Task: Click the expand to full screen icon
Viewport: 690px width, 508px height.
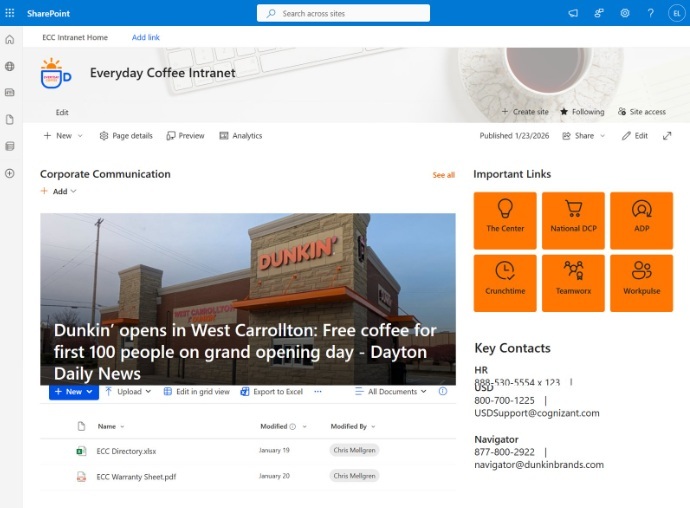Action: [667, 136]
